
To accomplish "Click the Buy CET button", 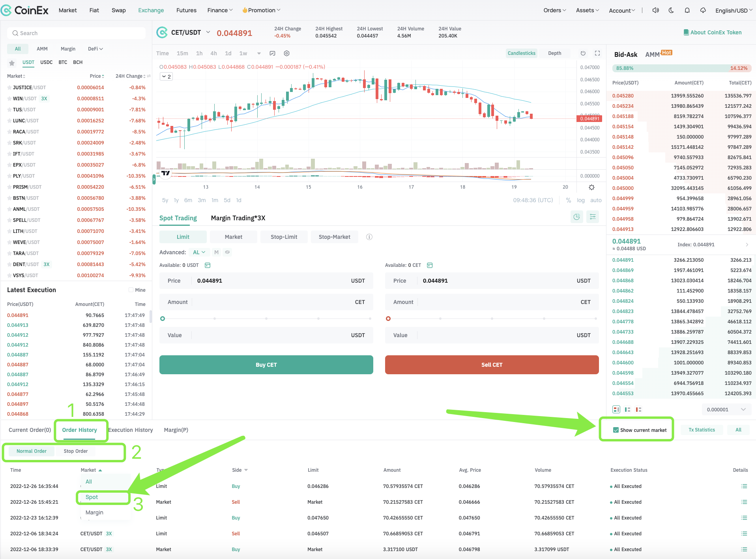I will (266, 364).
